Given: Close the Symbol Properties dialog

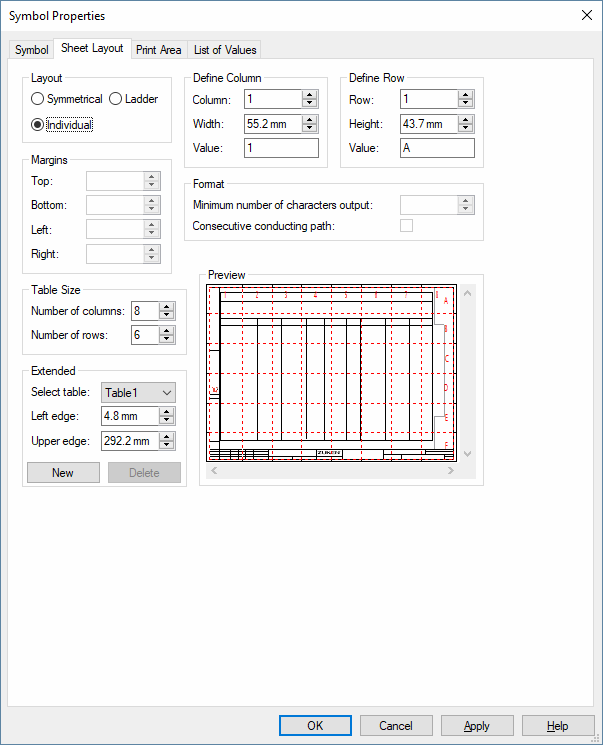Looking at the screenshot, I should pyautogui.click(x=585, y=15).
